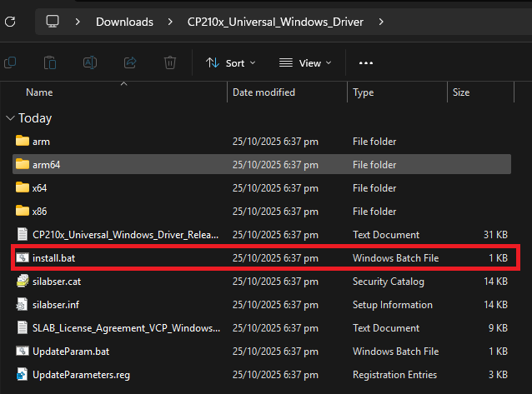
Task: Select the arm64 folder name
Action: pyautogui.click(x=46, y=165)
